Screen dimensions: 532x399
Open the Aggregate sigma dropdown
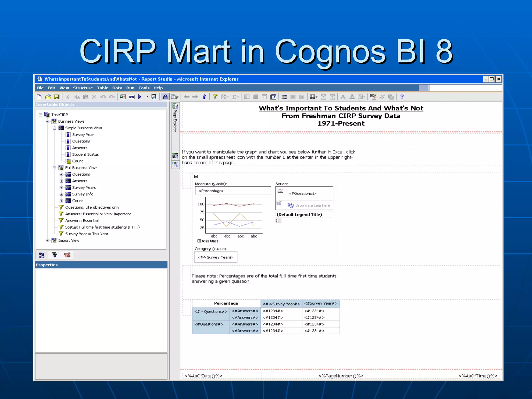[x=235, y=97]
